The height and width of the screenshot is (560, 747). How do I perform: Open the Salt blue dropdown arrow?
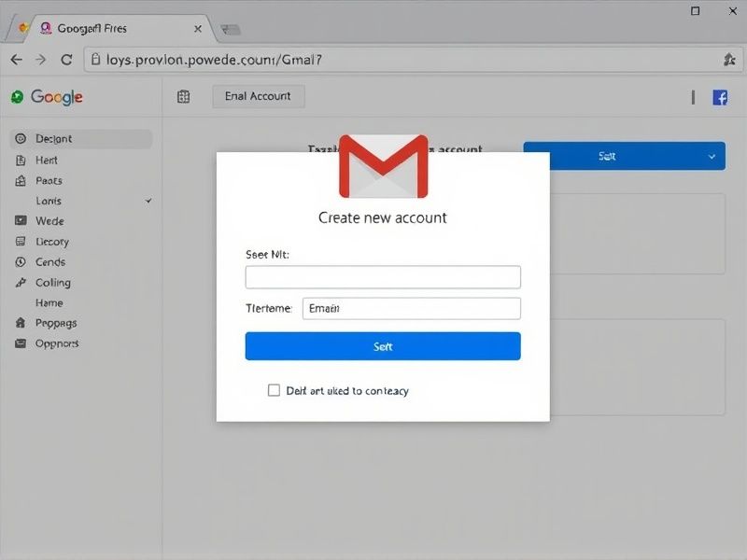[712, 156]
